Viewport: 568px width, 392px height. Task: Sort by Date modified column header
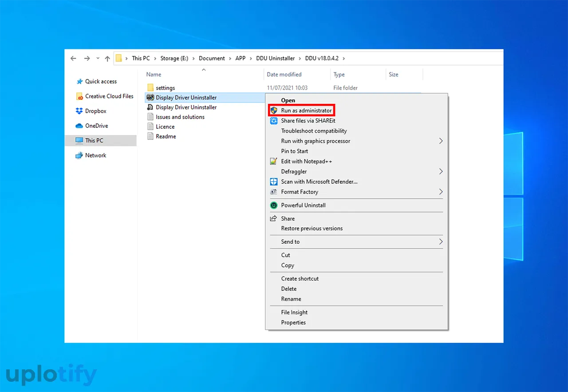click(284, 75)
